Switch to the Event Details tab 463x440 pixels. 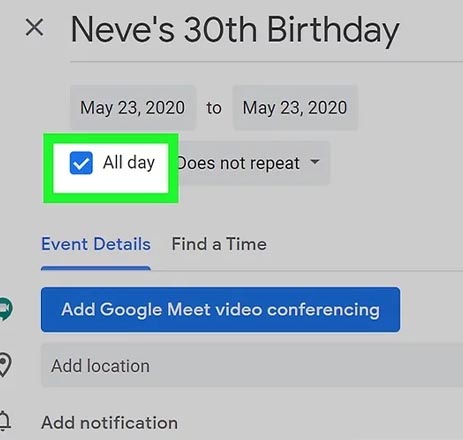tap(96, 244)
